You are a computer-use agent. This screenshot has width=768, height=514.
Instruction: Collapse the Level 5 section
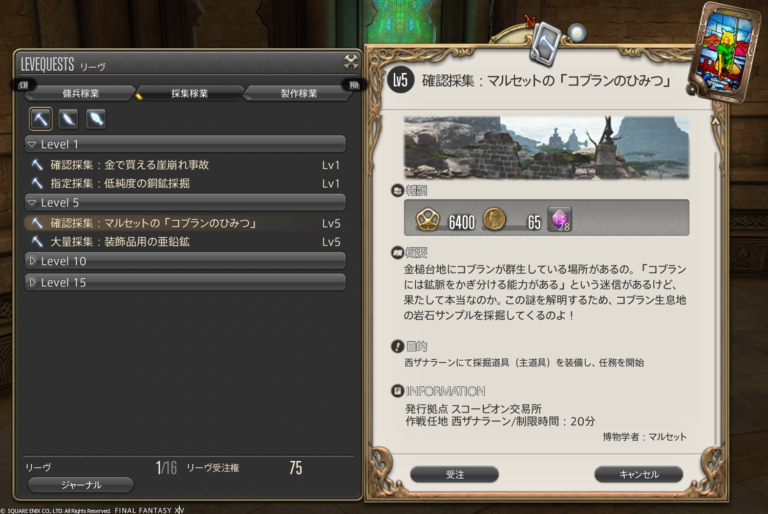pos(185,202)
